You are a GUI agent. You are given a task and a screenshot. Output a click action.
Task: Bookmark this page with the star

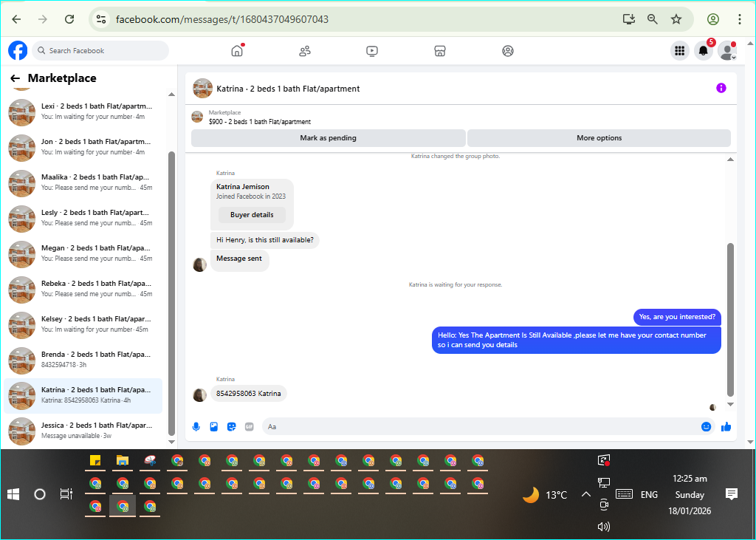[676, 19]
